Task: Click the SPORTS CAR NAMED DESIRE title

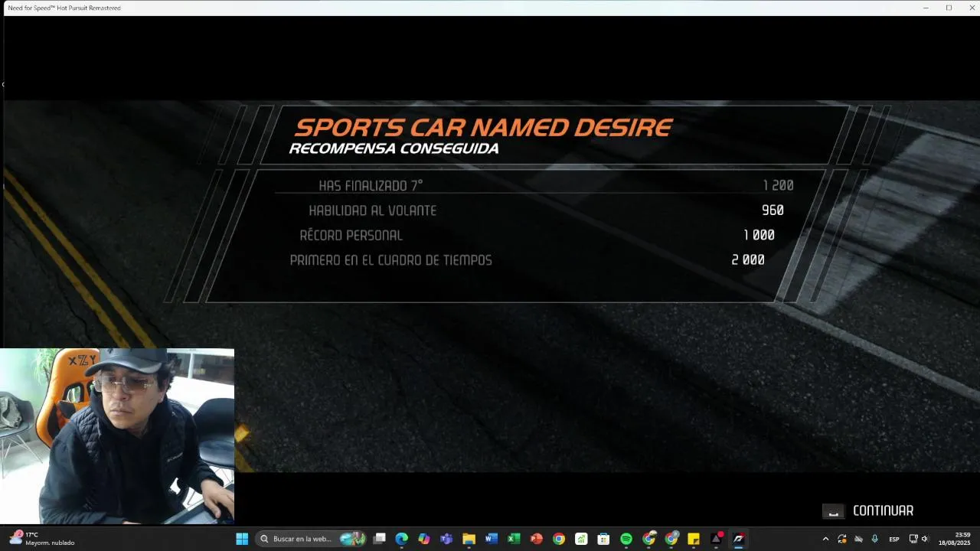Action: [483, 127]
